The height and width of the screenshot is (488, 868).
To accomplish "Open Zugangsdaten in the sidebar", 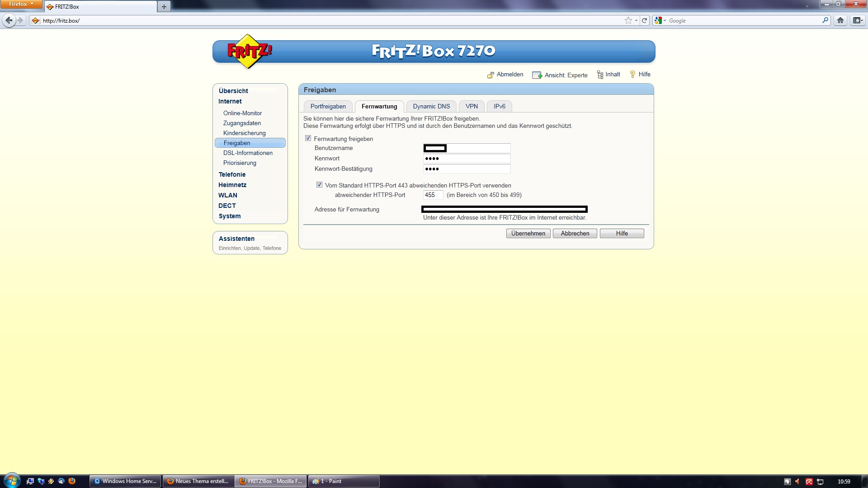I will pos(242,123).
